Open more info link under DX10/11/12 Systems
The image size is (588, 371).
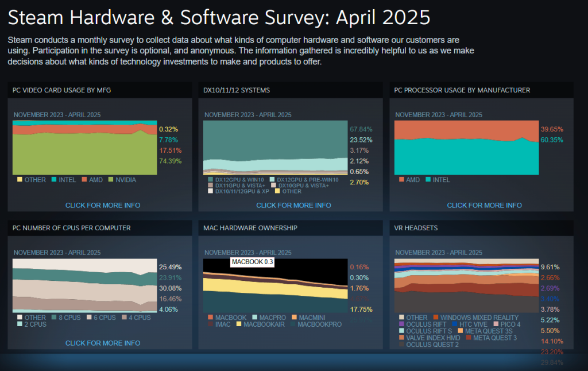point(293,205)
